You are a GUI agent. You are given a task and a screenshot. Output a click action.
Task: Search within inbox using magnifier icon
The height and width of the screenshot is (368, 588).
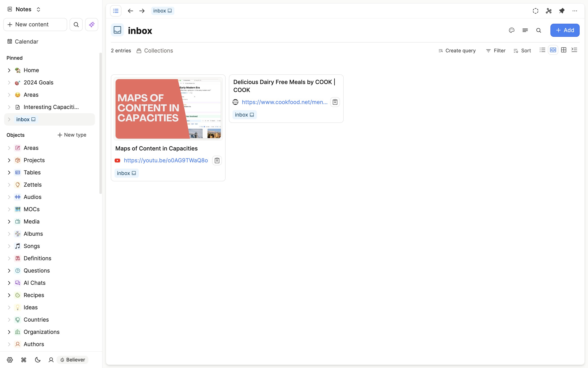(x=539, y=30)
